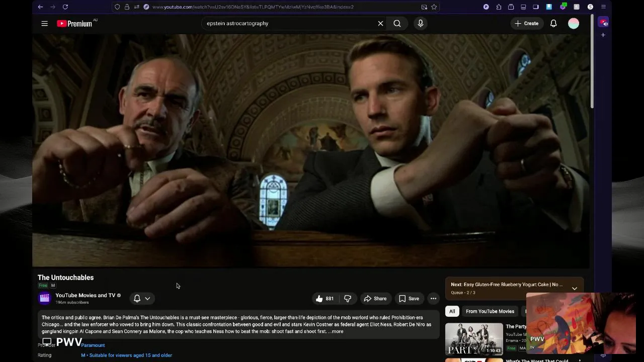Click the 196m subscribers text
The height and width of the screenshot is (362, 644).
[72, 302]
